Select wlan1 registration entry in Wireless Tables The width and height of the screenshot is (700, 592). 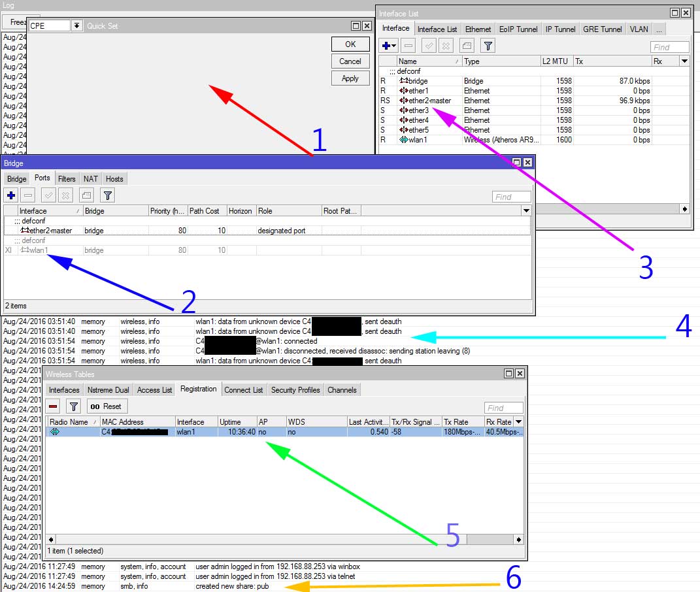285,432
